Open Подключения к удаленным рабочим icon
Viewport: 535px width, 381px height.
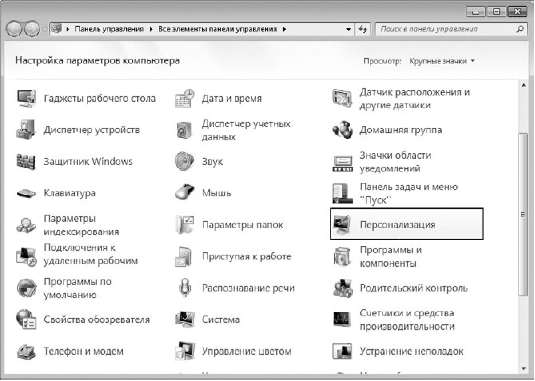26,257
